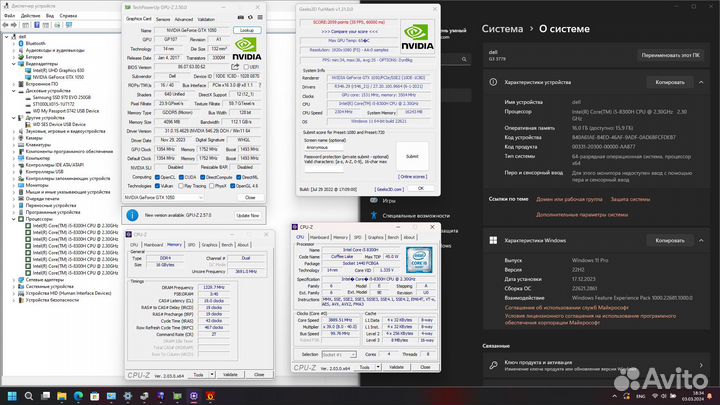Click Device Manager back arrow toolbar icon
Screen dimensions: 720x405
pos(6,25)
